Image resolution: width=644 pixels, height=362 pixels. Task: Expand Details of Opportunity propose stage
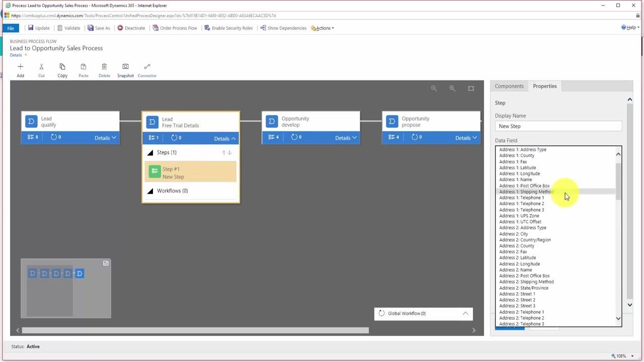(x=466, y=138)
